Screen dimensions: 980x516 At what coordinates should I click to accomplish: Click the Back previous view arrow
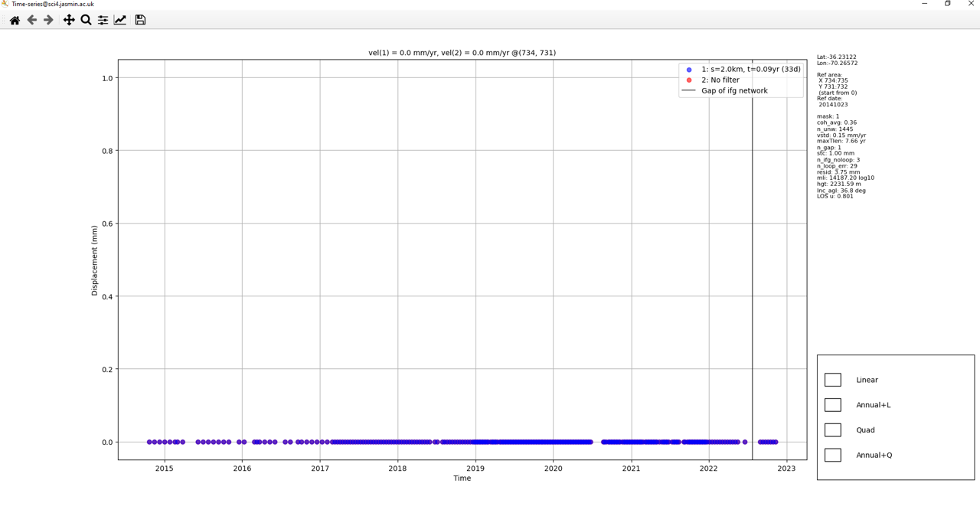click(x=31, y=21)
